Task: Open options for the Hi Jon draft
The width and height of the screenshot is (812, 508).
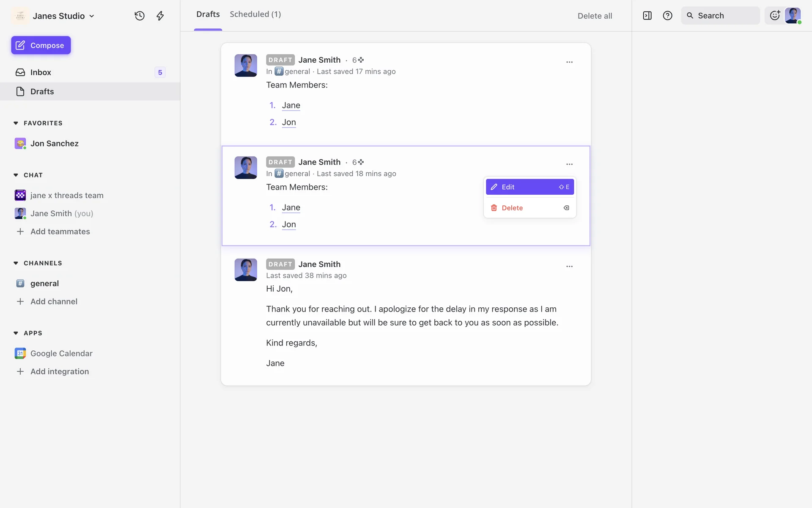Action: pos(569,267)
